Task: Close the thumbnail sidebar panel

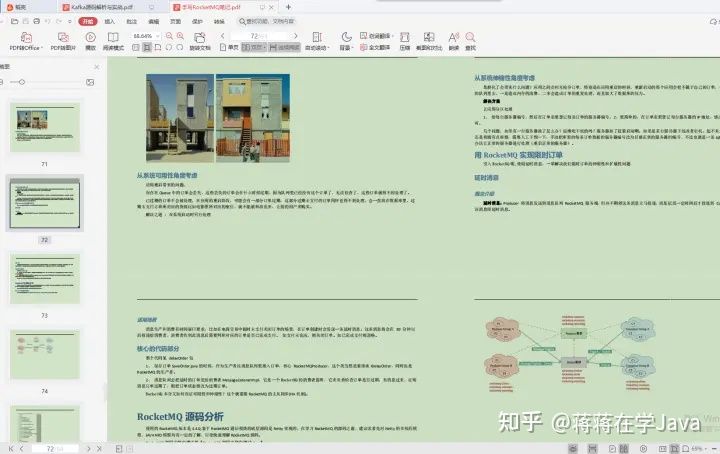Action: click(96, 67)
